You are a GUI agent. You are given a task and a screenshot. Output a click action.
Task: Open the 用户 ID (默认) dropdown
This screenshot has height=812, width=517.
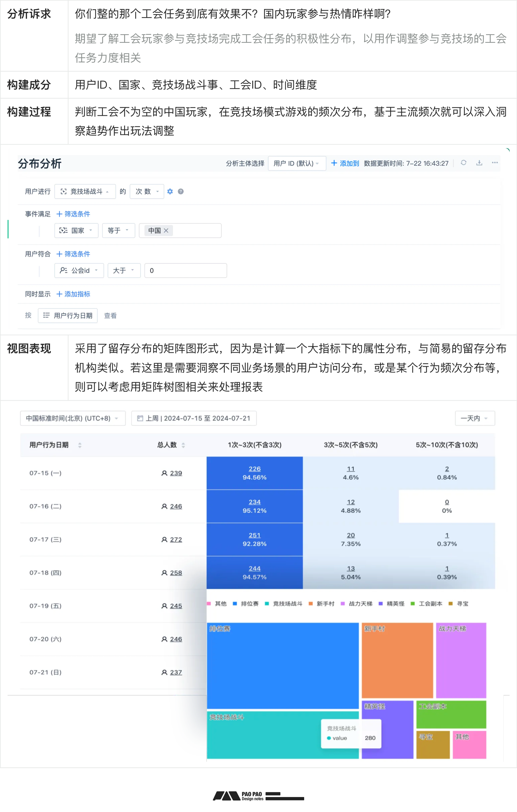pyautogui.click(x=297, y=164)
